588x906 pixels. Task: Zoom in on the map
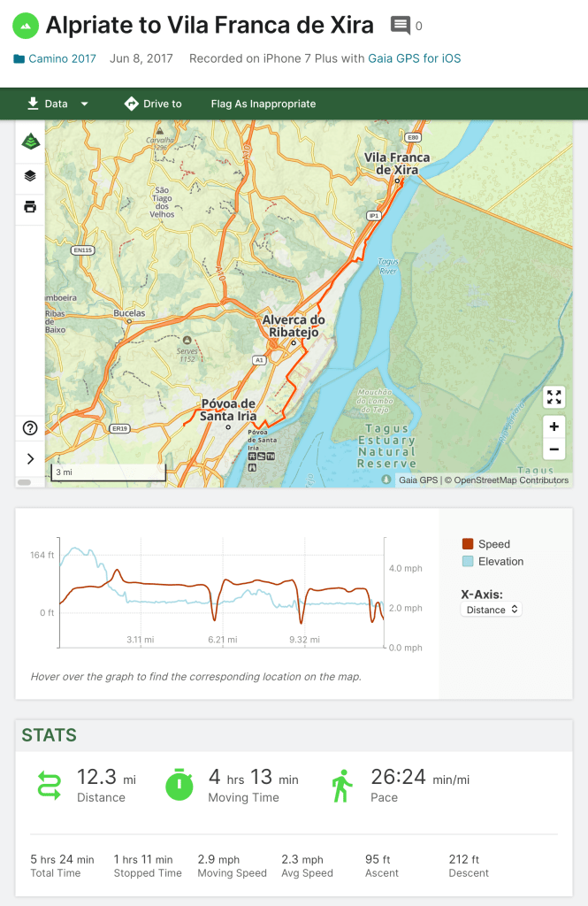554,426
